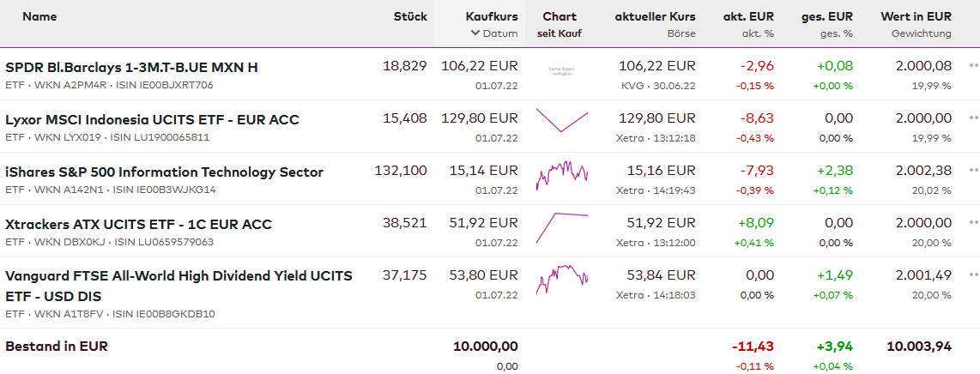Image resolution: width=980 pixels, height=374 pixels.
Task: Sort by Wert in EUR column
Action: [916, 16]
